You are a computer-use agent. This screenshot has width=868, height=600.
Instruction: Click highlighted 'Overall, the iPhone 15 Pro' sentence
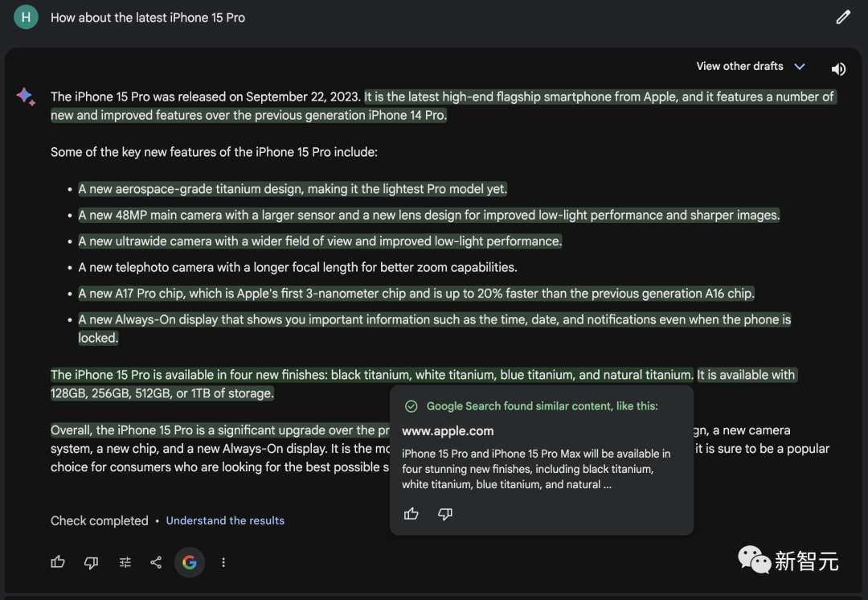[x=220, y=430]
